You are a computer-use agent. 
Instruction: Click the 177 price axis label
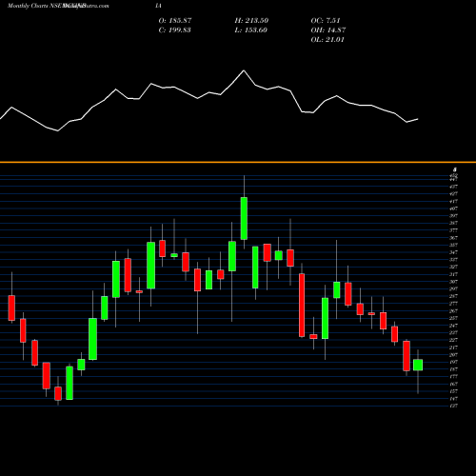tap(453, 377)
